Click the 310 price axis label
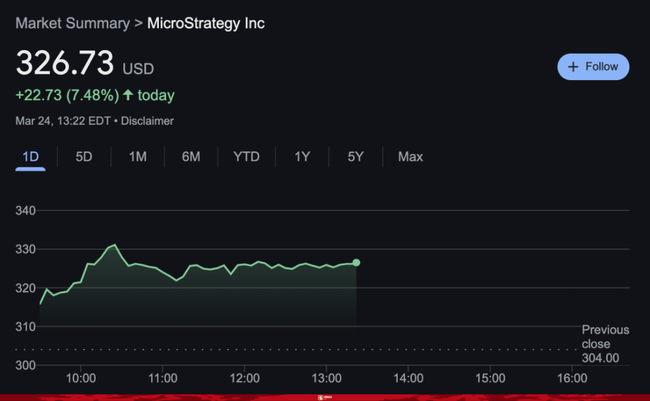650x401 pixels. click(x=25, y=327)
